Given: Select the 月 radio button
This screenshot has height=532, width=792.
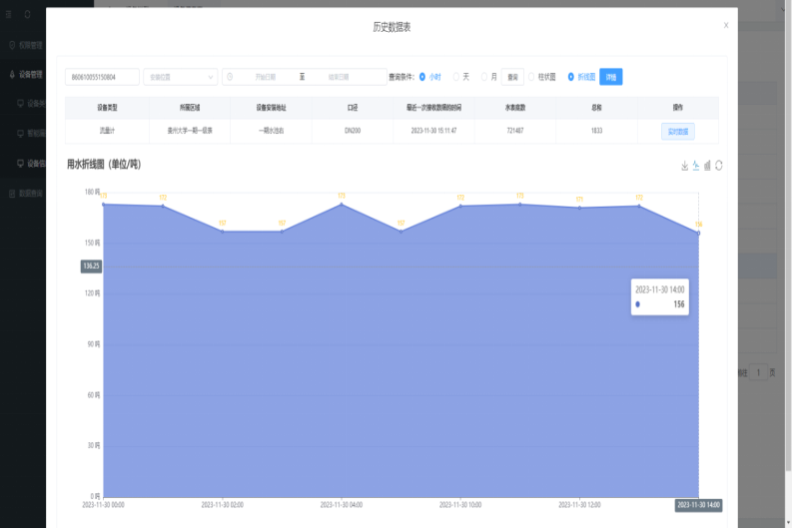Looking at the screenshot, I should click(x=484, y=77).
